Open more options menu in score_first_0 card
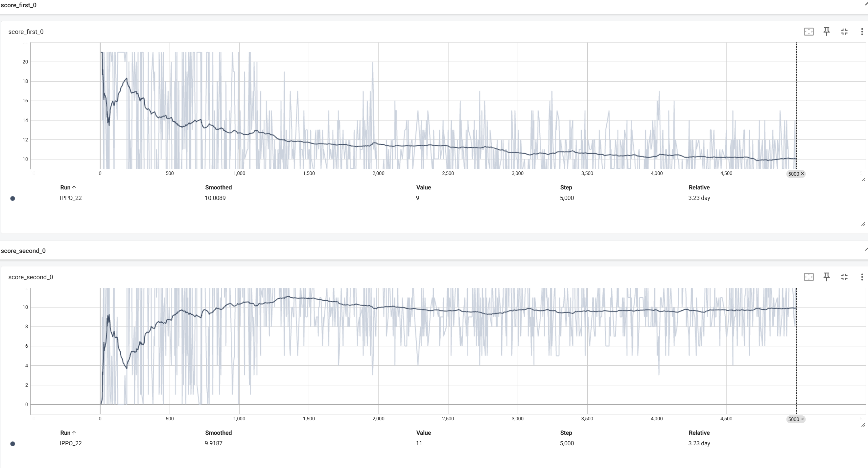 [862, 32]
